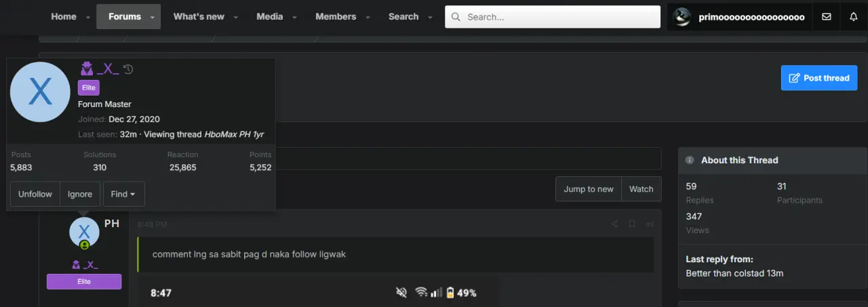The image size is (868, 307).
Task: Open the primooooo account menu
Action: point(740,17)
